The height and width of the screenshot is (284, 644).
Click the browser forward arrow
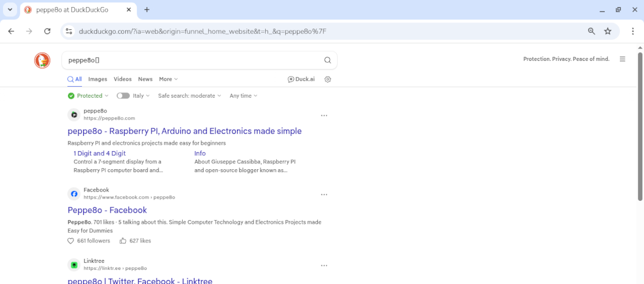click(x=29, y=31)
